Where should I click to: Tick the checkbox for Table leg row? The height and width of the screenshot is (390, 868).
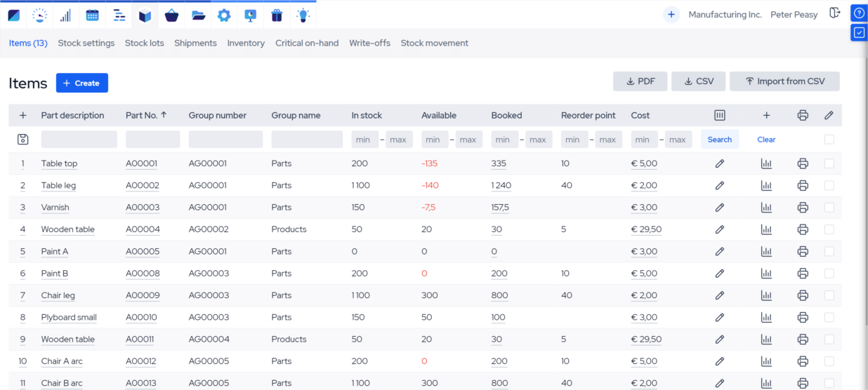pos(829,186)
